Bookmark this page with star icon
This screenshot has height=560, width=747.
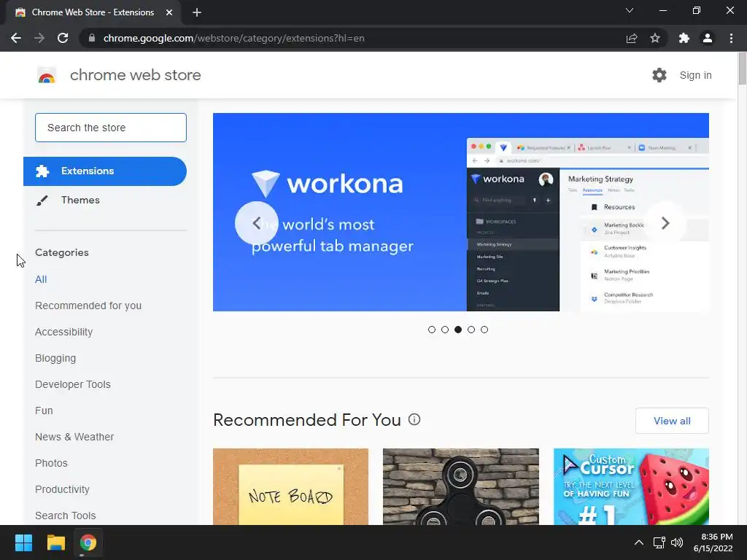point(655,38)
